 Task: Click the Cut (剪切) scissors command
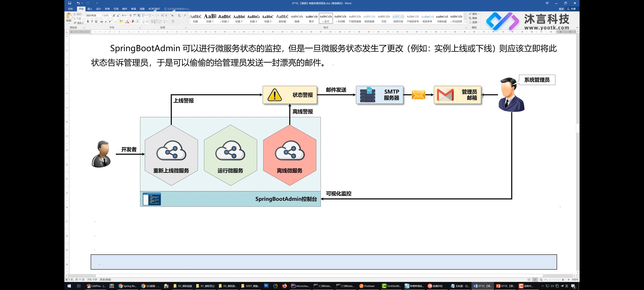tap(77, 14)
